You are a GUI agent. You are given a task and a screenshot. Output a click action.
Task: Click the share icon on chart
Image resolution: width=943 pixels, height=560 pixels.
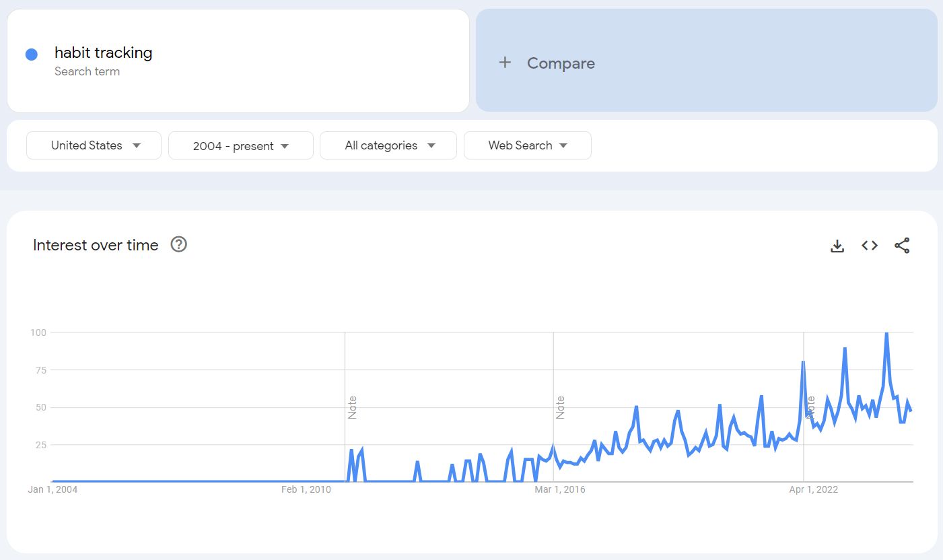pos(902,246)
